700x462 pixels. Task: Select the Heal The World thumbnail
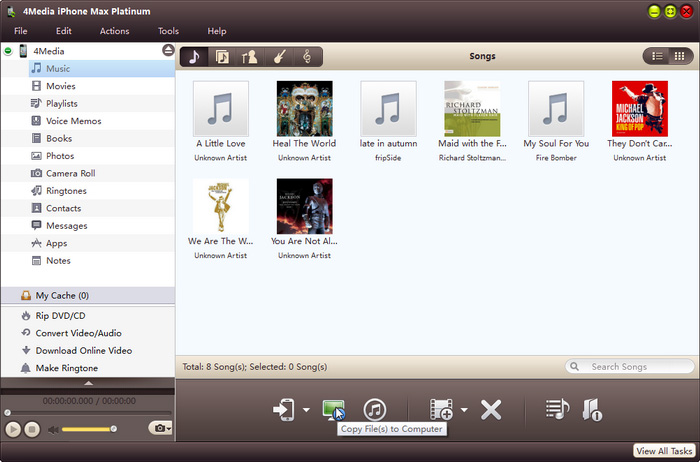coord(304,108)
